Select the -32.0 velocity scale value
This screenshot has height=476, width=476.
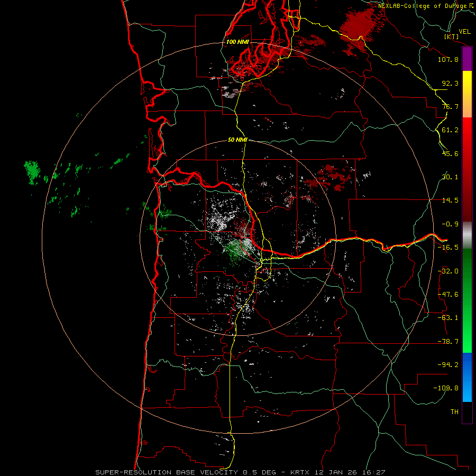[x=448, y=271]
